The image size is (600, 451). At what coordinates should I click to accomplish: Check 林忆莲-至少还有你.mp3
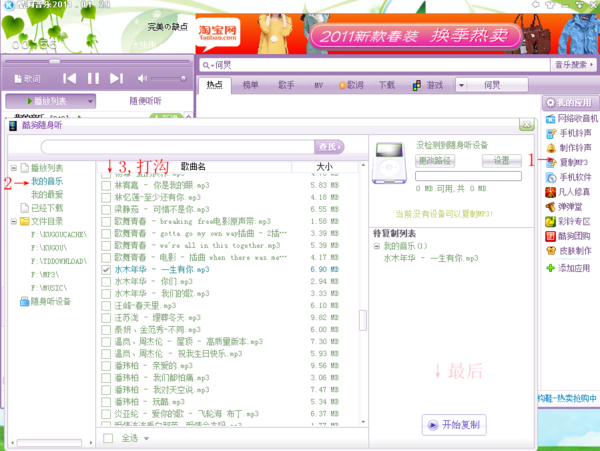106,197
